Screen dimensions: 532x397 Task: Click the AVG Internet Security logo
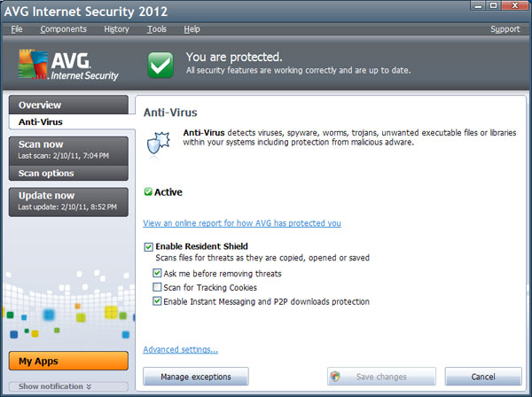click(68, 65)
